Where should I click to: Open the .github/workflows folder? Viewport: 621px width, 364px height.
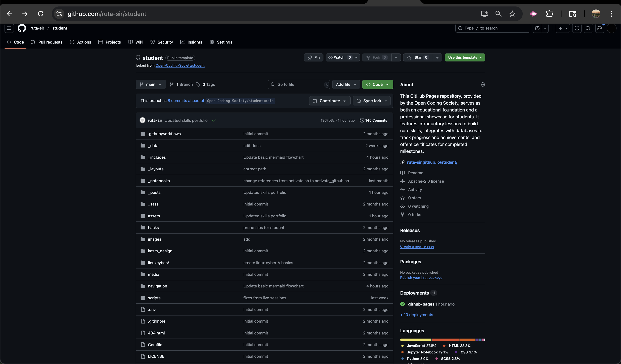coord(164,134)
